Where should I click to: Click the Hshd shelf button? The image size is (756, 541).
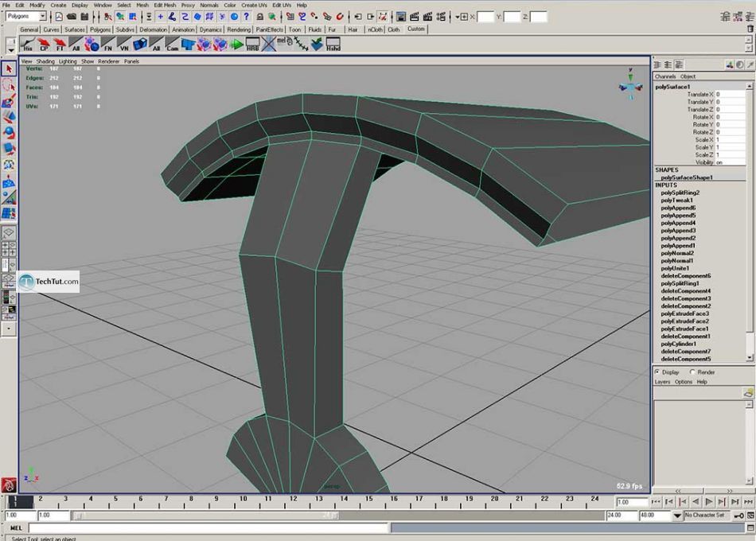[333, 45]
